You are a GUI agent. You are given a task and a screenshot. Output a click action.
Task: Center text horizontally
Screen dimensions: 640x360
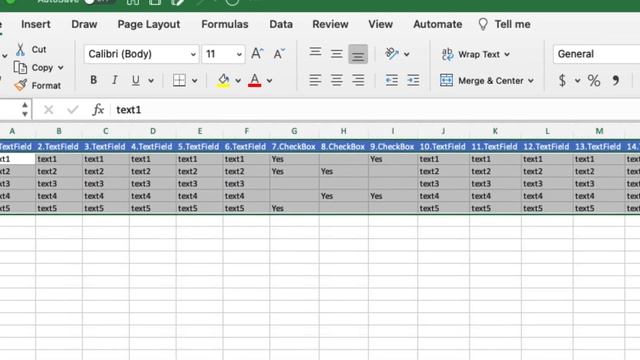337,80
